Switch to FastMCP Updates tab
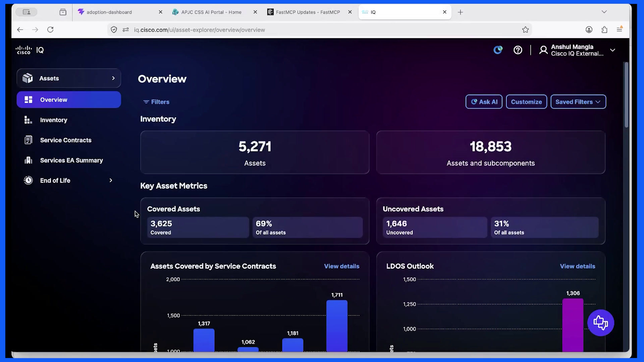The height and width of the screenshot is (362, 644). [x=310, y=12]
